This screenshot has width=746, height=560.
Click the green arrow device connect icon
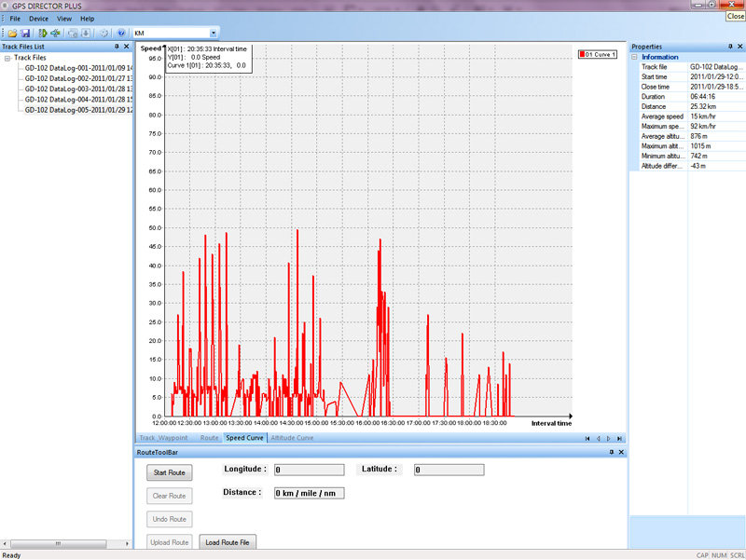43,33
